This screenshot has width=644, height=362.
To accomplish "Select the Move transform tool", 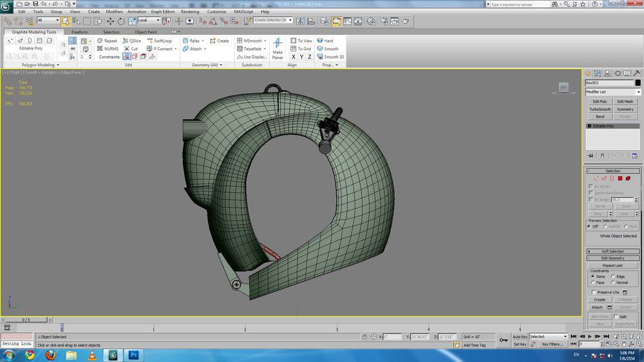I will click(110, 21).
